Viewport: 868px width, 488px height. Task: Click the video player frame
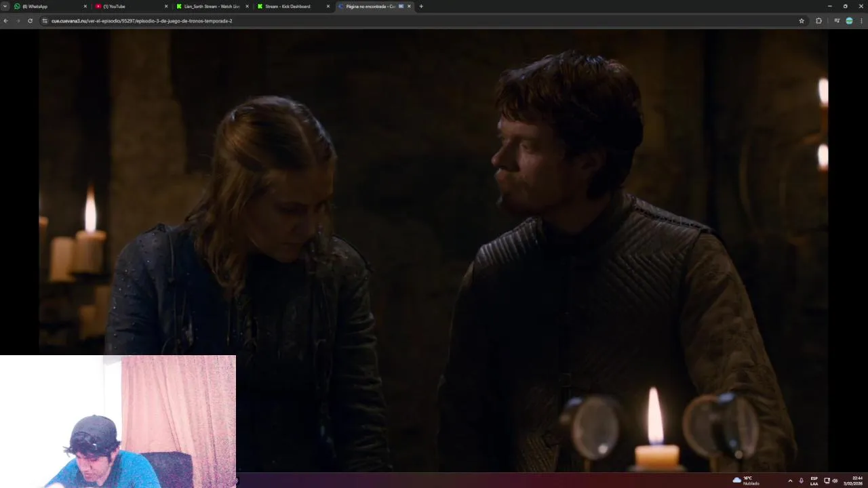pyautogui.click(x=433, y=251)
